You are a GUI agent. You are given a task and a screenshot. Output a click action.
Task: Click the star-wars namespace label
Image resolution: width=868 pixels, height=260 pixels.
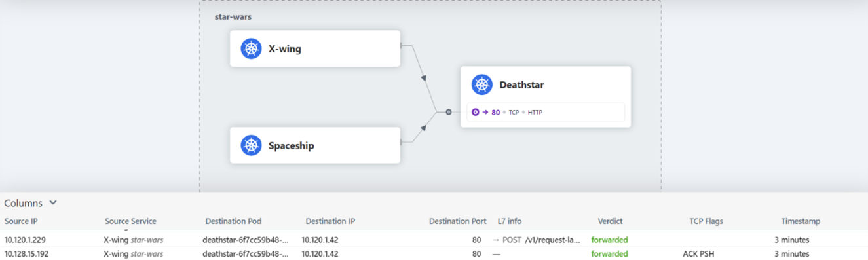tap(233, 16)
